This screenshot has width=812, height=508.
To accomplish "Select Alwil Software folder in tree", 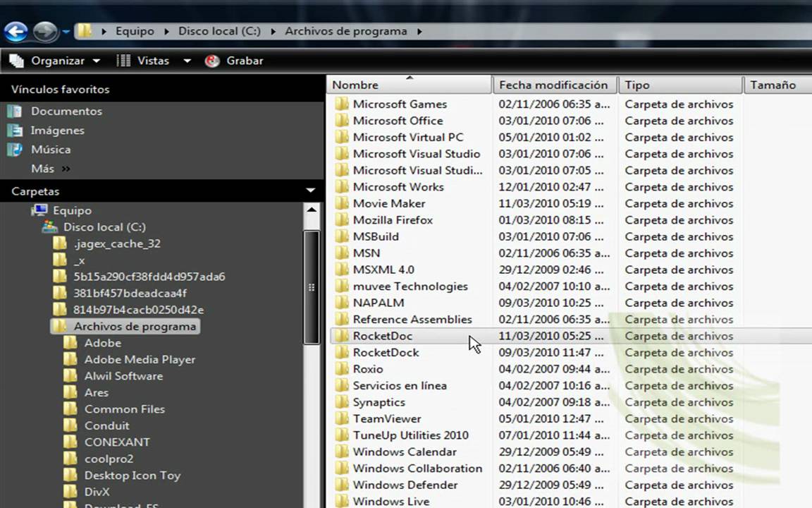I will point(124,376).
